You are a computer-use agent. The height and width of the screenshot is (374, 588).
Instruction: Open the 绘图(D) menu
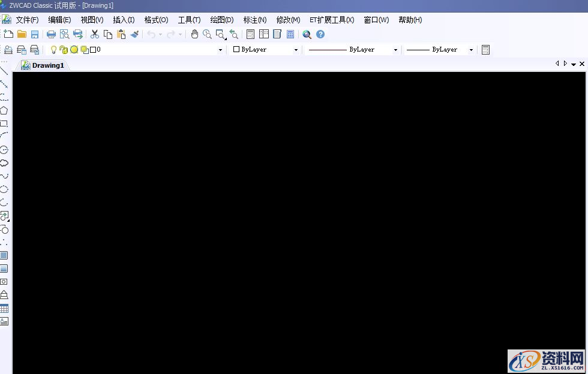(221, 20)
